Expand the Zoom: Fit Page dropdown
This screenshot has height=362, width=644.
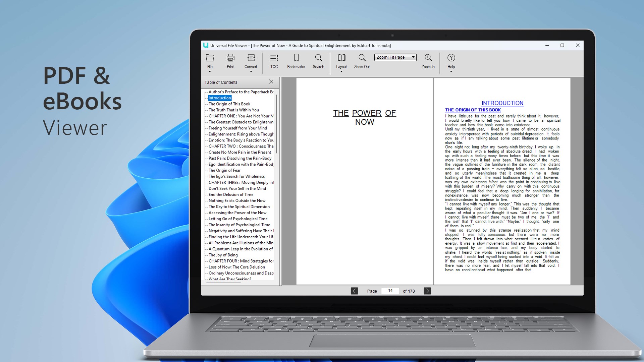413,57
